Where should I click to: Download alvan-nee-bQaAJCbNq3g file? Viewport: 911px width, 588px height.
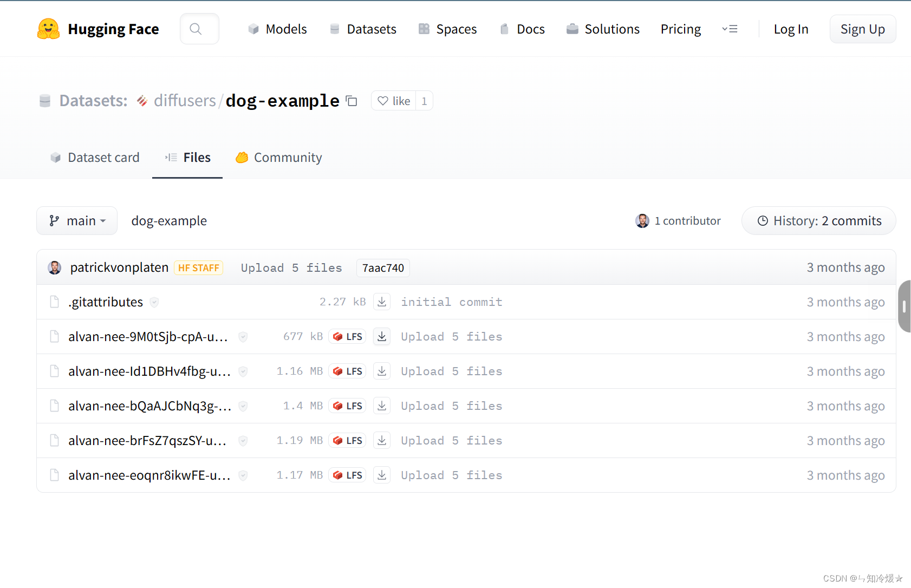coord(382,406)
